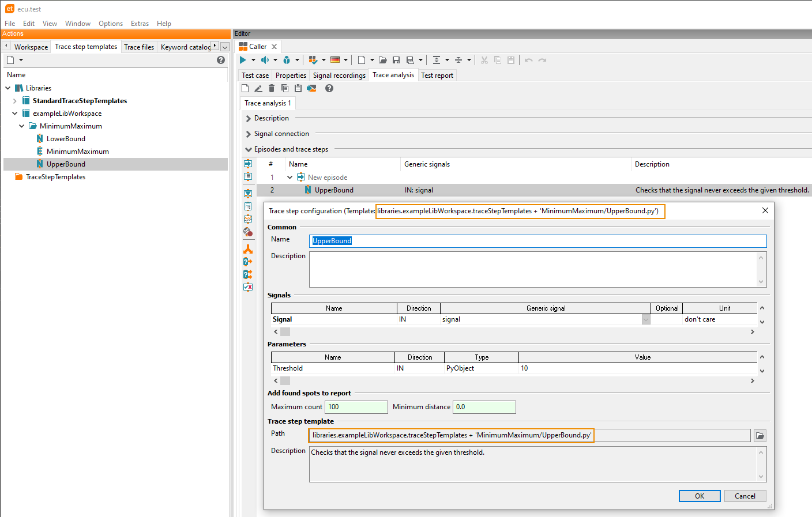
Task: Select LowerBound in the template tree
Action: point(66,139)
